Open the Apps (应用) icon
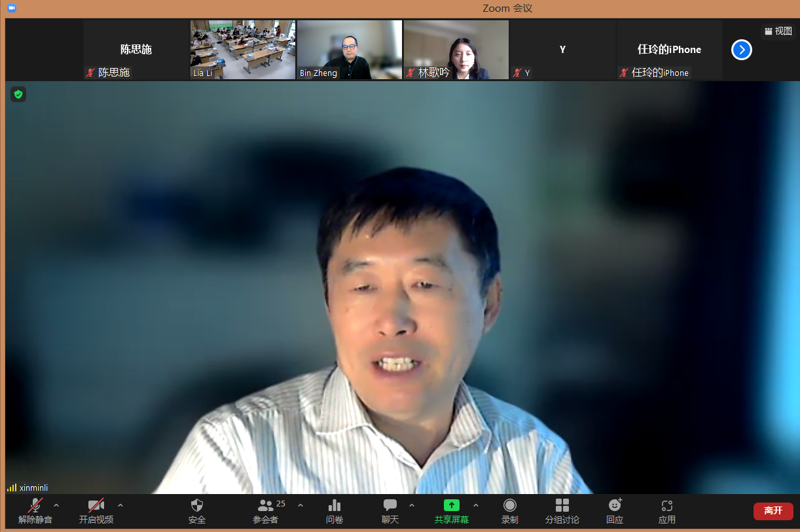This screenshot has width=800, height=532. tap(666, 506)
